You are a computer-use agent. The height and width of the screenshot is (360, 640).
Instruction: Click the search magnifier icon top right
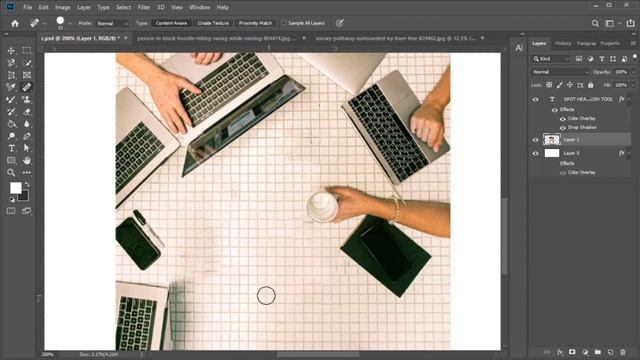point(596,23)
